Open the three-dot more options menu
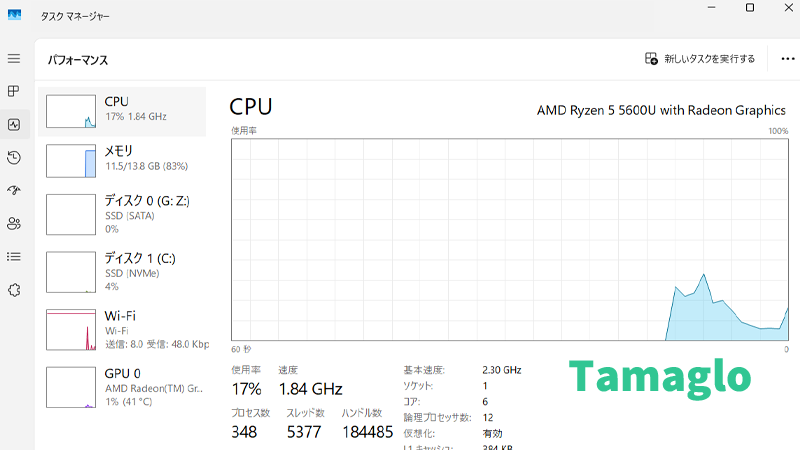The image size is (800, 450). coord(787,59)
